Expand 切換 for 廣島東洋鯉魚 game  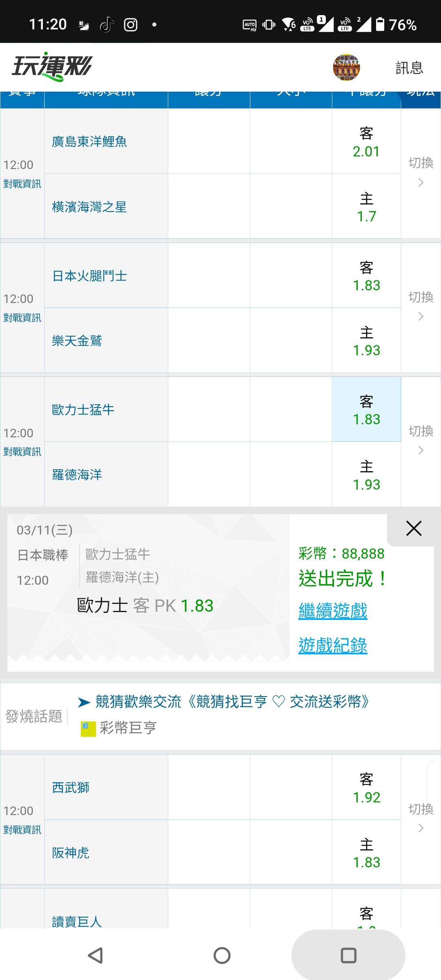(x=421, y=172)
